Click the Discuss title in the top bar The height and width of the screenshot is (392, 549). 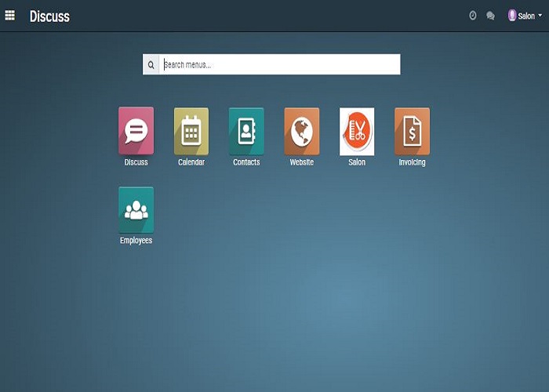49,16
